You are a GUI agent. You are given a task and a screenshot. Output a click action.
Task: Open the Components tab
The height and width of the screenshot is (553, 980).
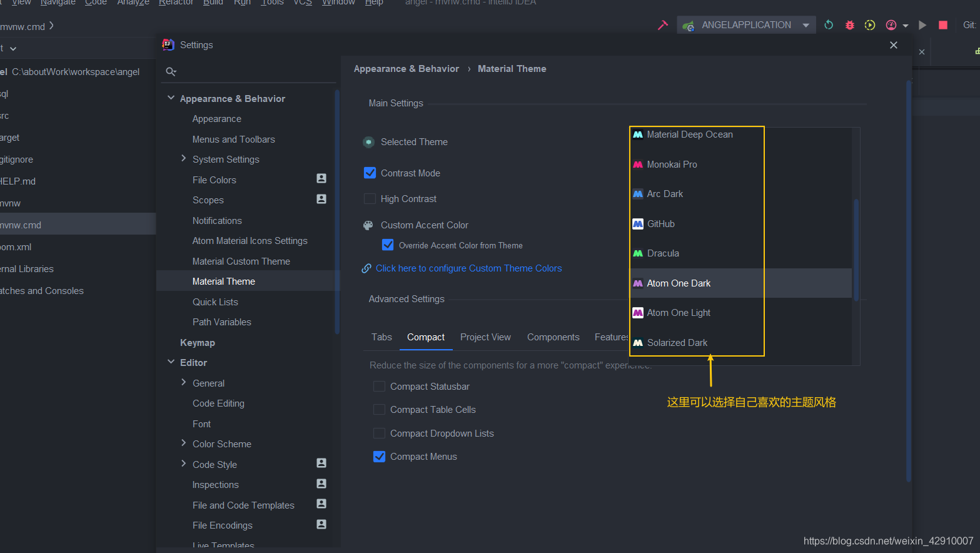pos(553,337)
